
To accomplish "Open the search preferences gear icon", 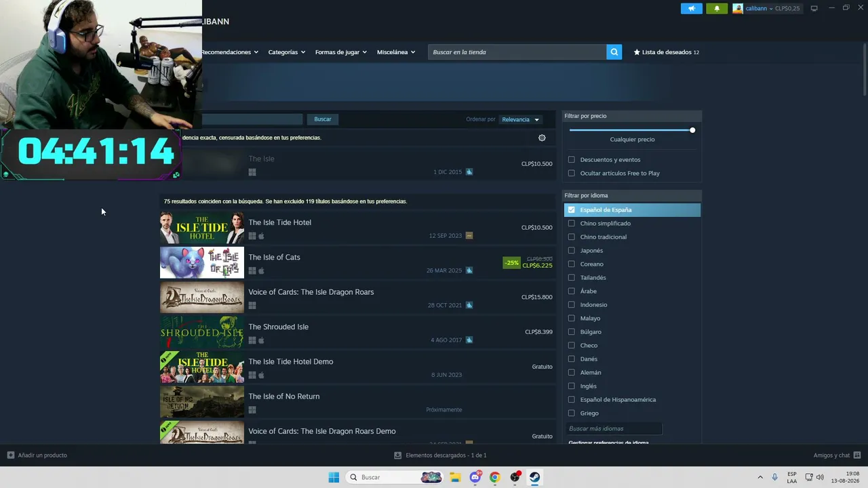I will (542, 138).
